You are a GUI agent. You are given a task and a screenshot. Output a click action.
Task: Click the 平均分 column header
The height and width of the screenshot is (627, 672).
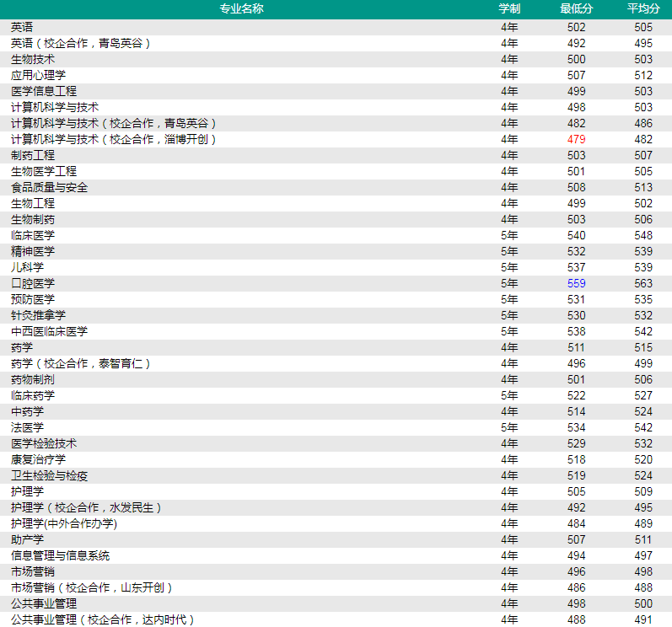click(643, 8)
